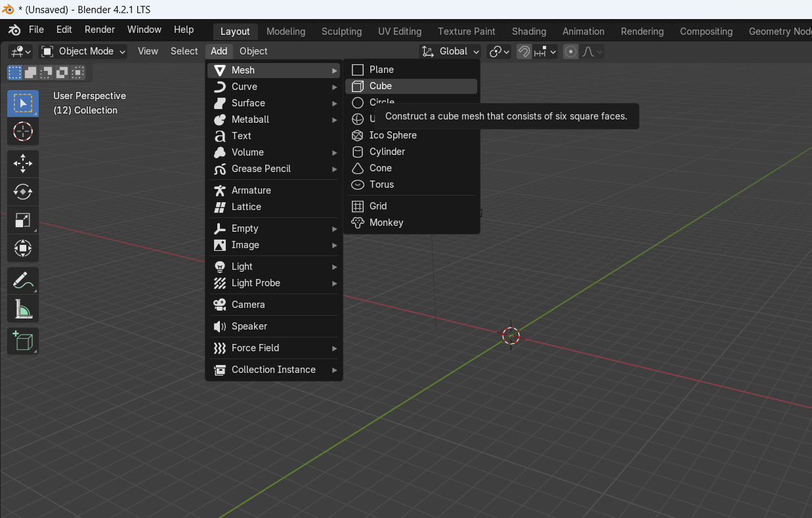Image resolution: width=812 pixels, height=518 pixels.
Task: Expand the Curve submenu in Add menu
Action: 274,87
